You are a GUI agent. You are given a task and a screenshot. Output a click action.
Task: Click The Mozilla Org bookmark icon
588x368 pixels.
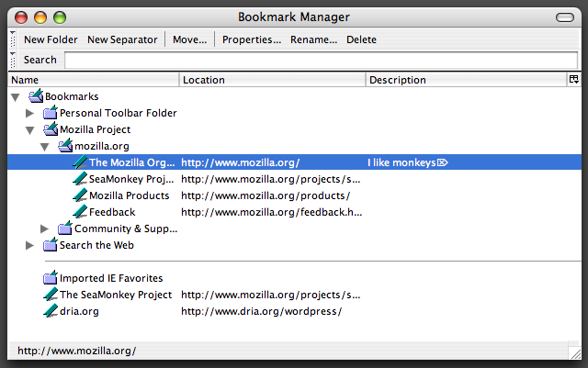click(x=80, y=162)
